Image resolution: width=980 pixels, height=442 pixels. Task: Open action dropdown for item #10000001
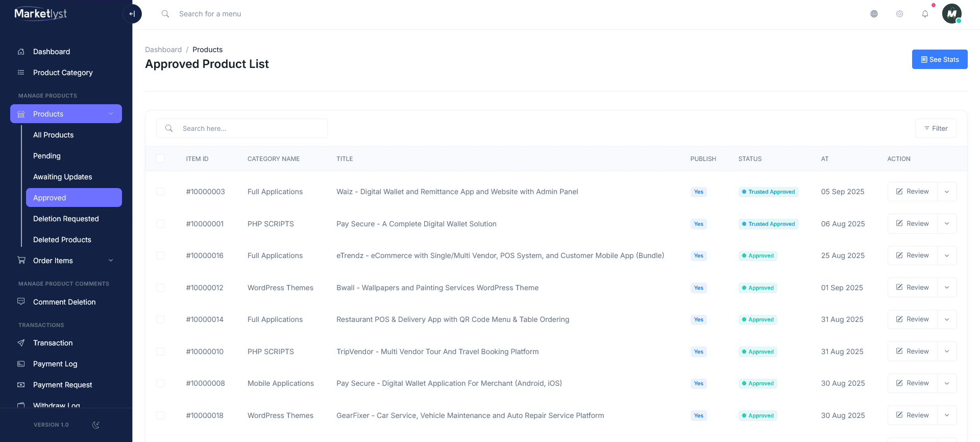[x=947, y=224]
